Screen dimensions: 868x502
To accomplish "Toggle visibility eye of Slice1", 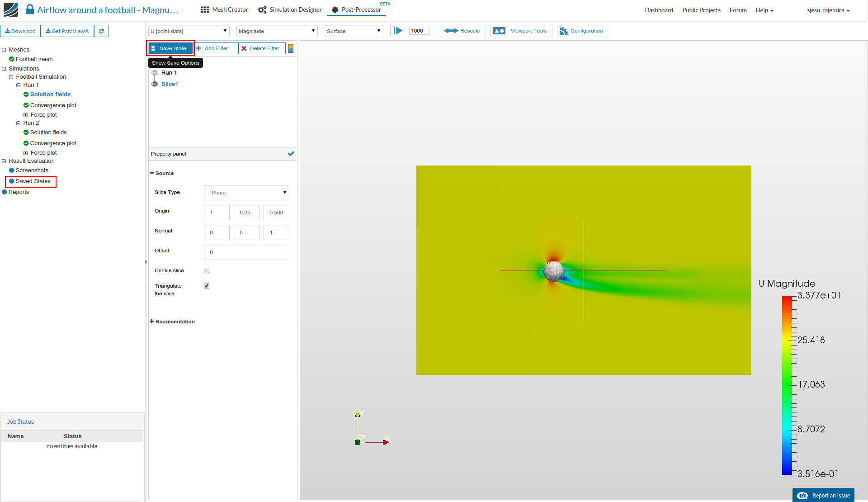I will pos(155,84).
